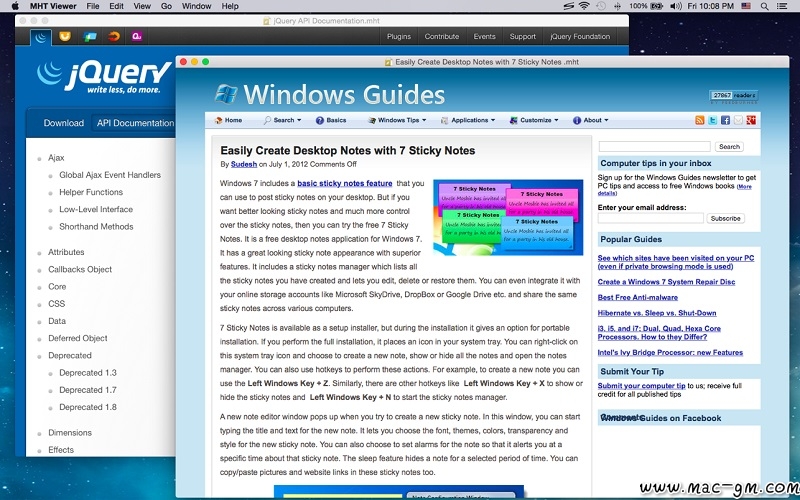The image size is (800, 500).
Task: Expand the About dropdown menu
Action: click(x=591, y=120)
